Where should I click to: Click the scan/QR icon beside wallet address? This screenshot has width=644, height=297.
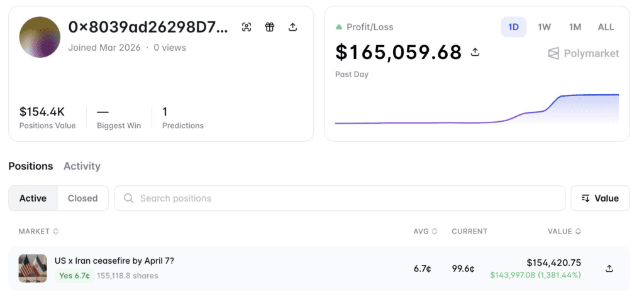click(x=247, y=27)
